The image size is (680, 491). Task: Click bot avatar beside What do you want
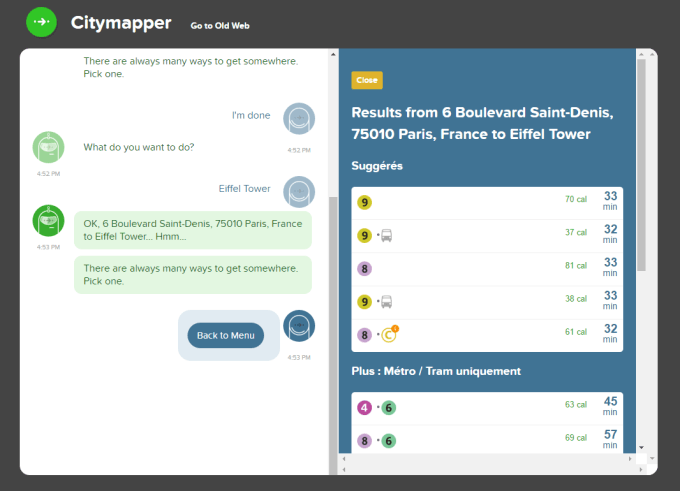[49, 147]
